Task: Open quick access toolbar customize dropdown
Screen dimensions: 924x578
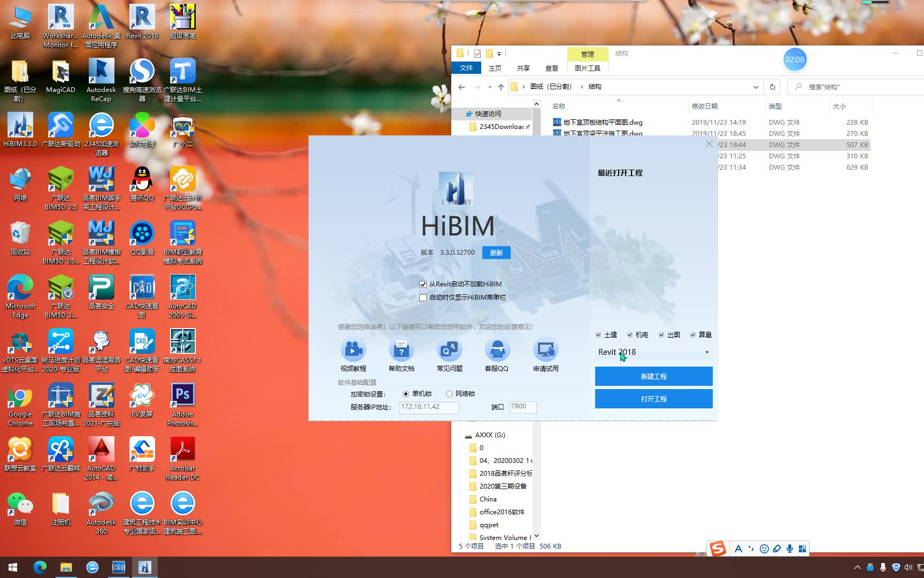Action: coord(499,54)
